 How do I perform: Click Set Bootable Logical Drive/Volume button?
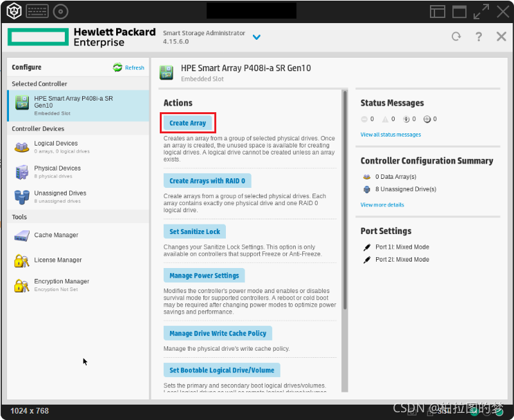[x=222, y=370]
